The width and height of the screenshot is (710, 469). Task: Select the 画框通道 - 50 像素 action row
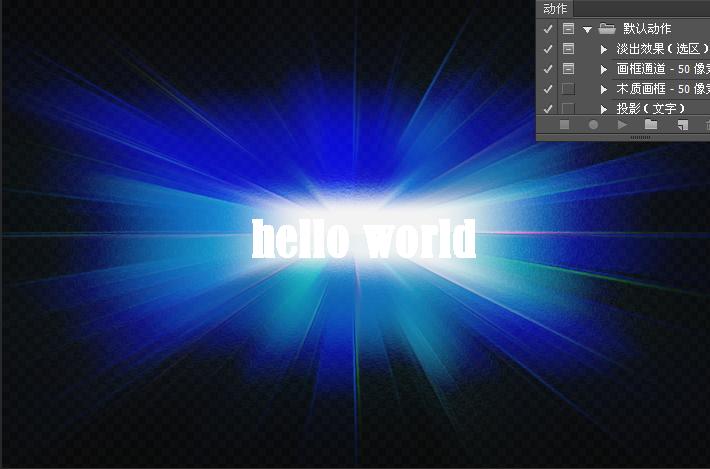[x=663, y=69]
